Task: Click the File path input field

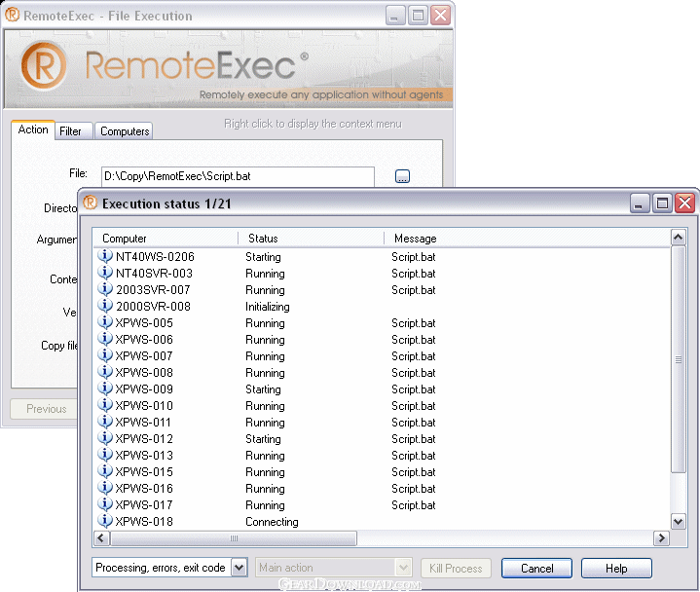Action: point(237,176)
